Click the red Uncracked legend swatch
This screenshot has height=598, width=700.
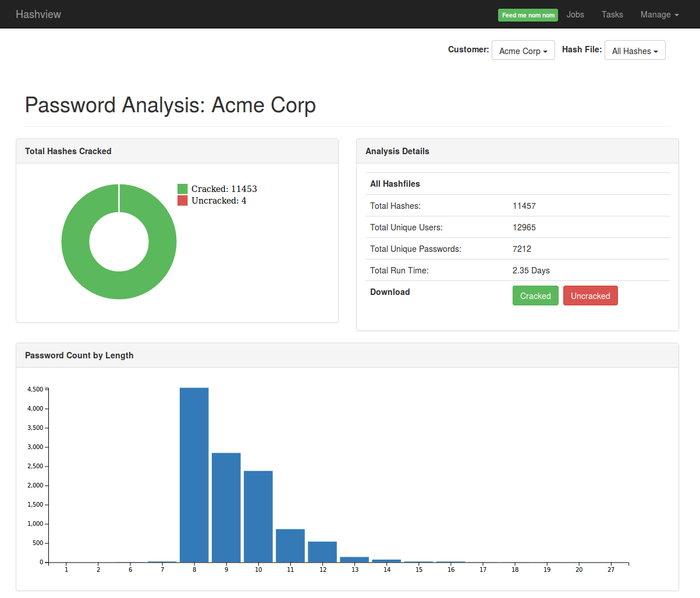pos(182,200)
